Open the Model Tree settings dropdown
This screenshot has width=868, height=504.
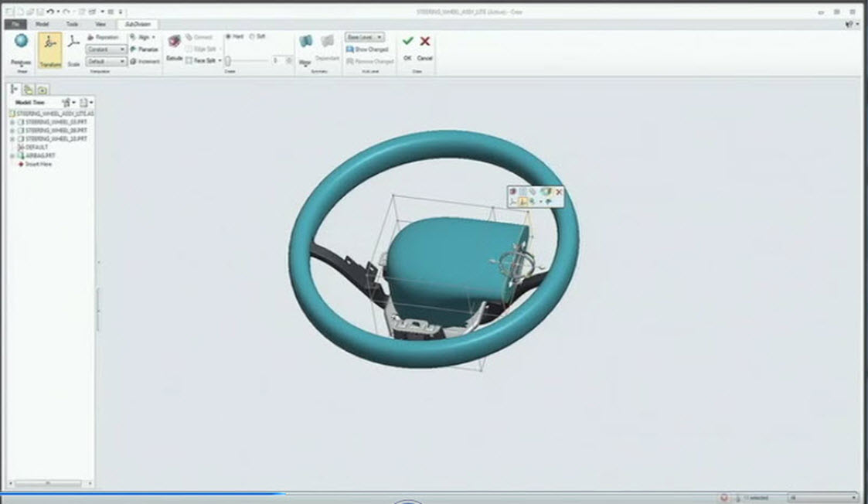(69, 103)
